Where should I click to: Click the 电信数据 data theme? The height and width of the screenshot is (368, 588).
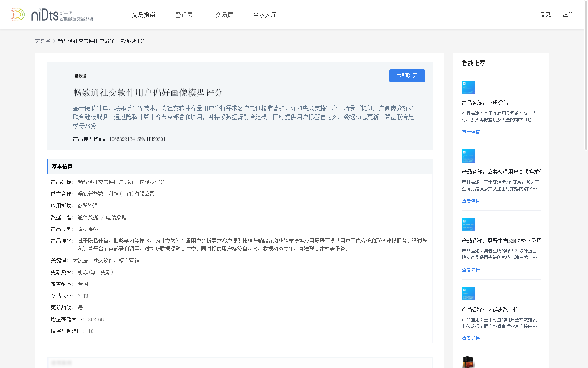click(116, 217)
